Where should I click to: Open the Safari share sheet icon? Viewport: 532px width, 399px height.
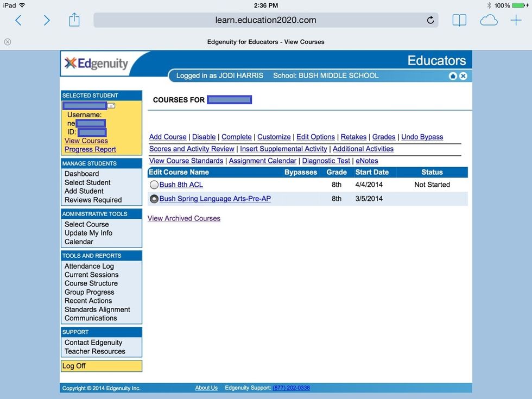(x=74, y=20)
